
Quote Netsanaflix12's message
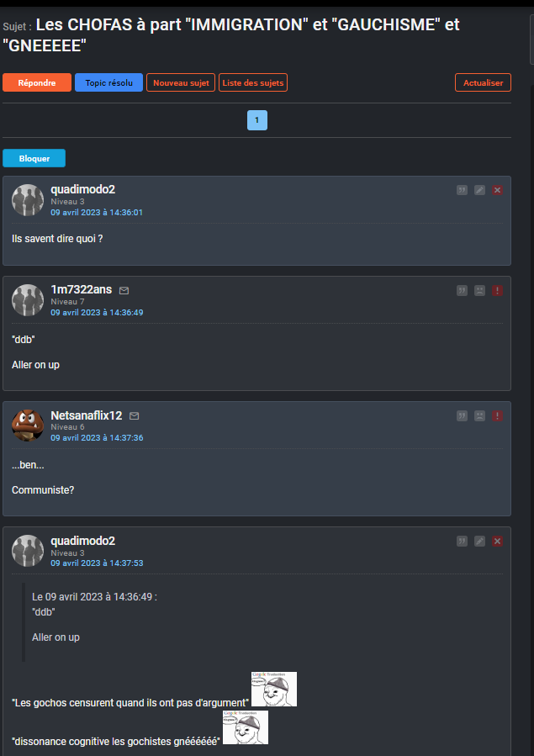click(462, 415)
